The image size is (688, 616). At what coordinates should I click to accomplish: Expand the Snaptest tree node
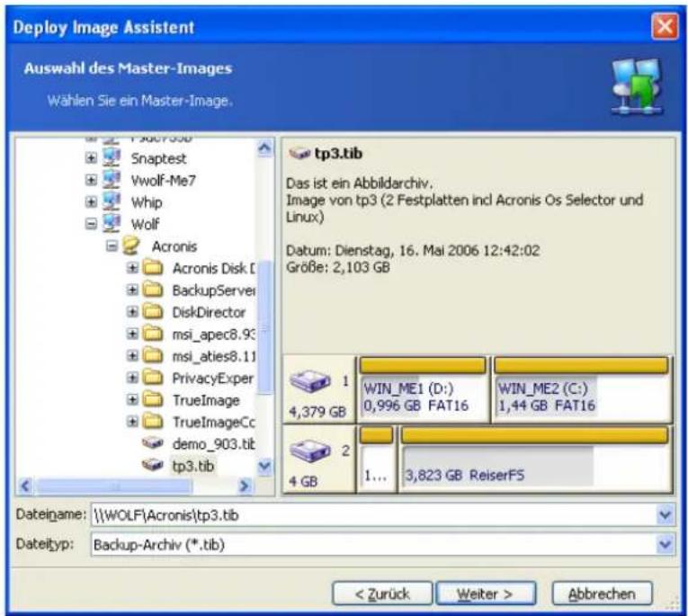[x=91, y=158]
